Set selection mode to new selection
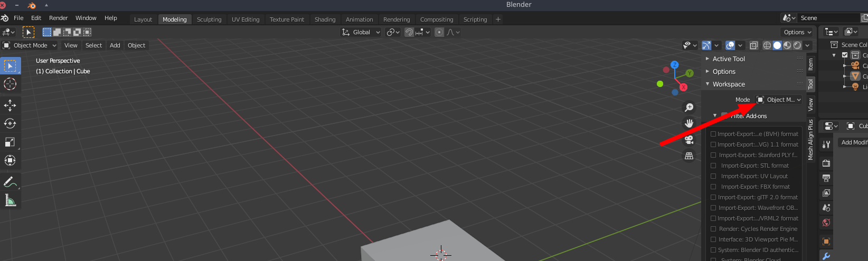Image resolution: width=868 pixels, height=261 pixels. tap(47, 32)
